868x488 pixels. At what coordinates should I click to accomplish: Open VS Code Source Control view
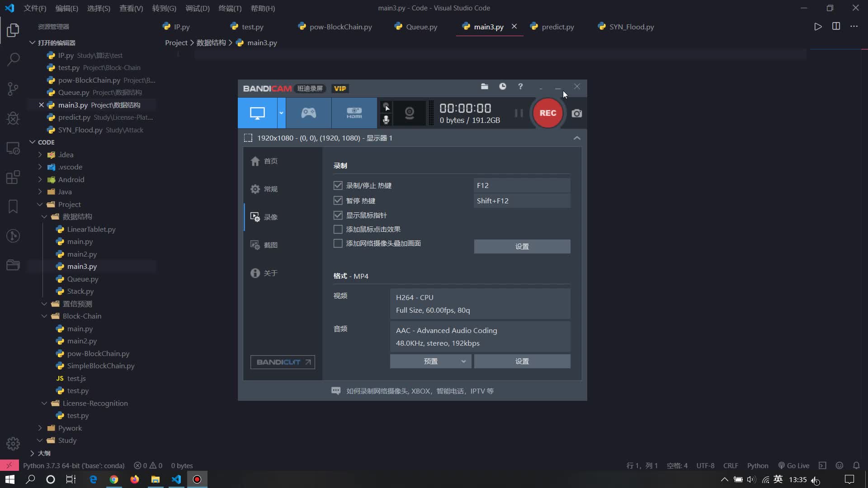pyautogui.click(x=13, y=89)
